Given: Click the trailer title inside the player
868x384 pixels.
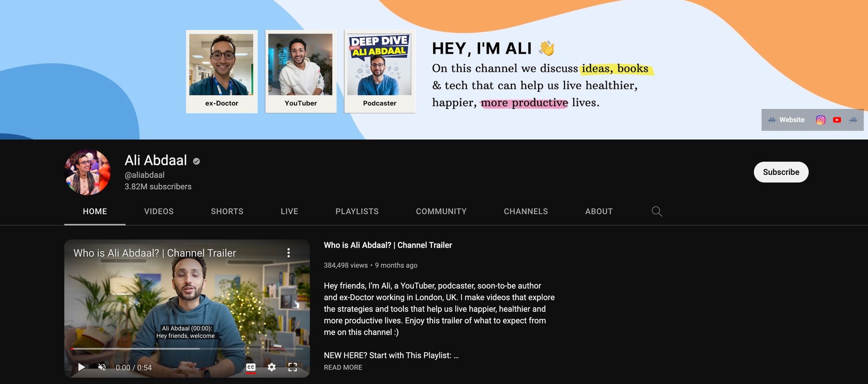Looking at the screenshot, I should point(155,253).
